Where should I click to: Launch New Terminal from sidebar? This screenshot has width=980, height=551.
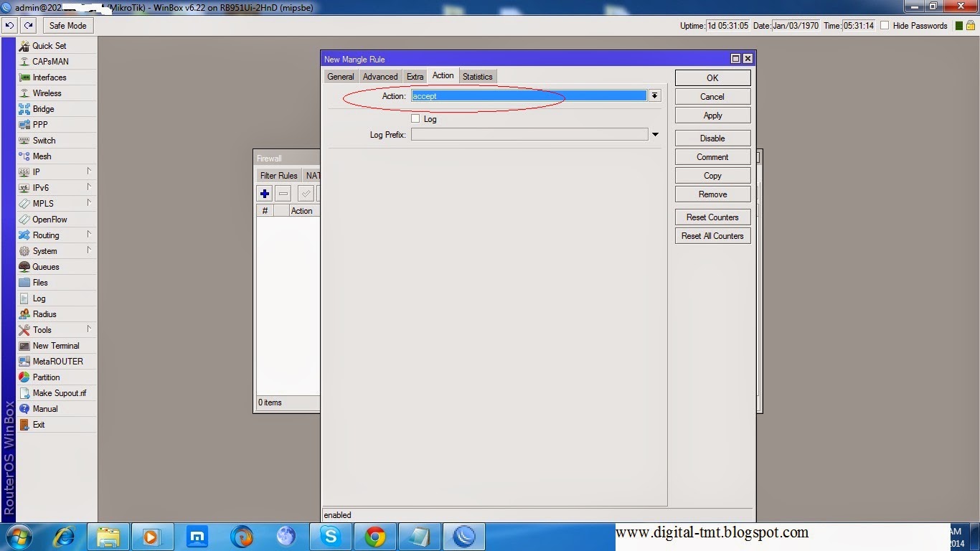(57, 346)
